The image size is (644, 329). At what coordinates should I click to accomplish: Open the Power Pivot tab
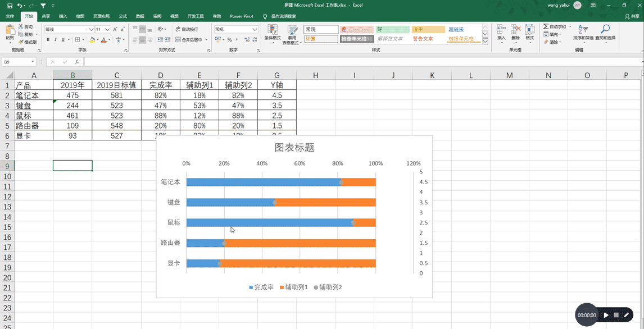[242, 16]
